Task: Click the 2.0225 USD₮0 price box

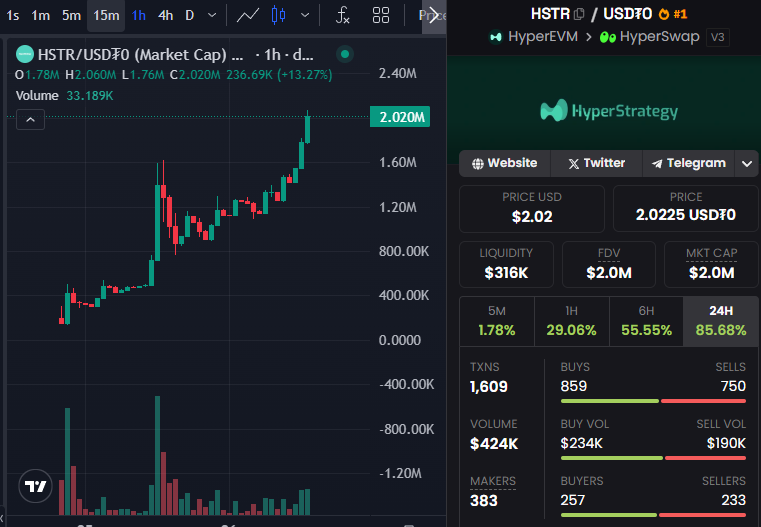Action: [x=686, y=209]
